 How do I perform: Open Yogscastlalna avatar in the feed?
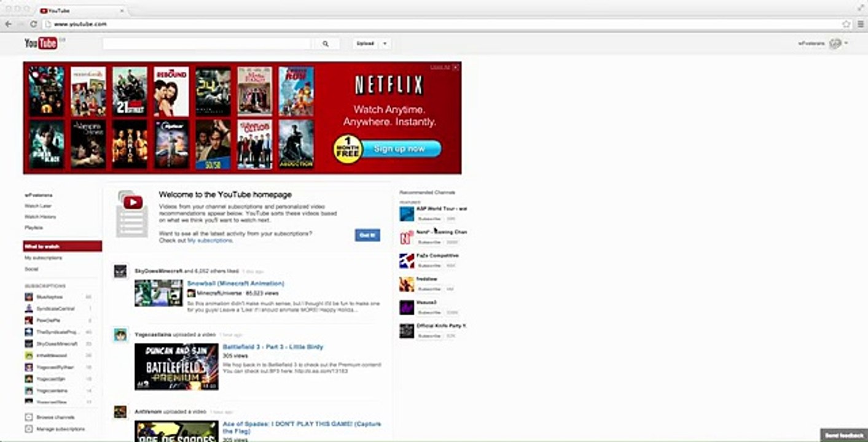(120, 335)
